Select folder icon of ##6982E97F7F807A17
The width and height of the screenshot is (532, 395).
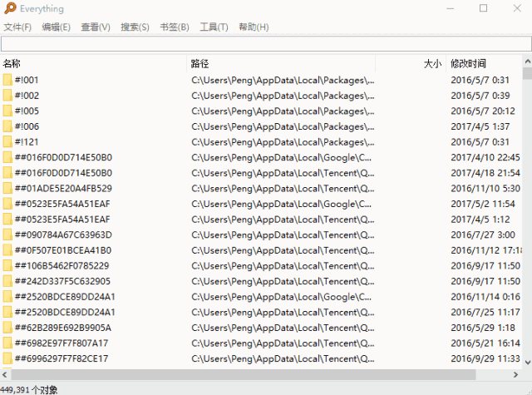point(7,343)
